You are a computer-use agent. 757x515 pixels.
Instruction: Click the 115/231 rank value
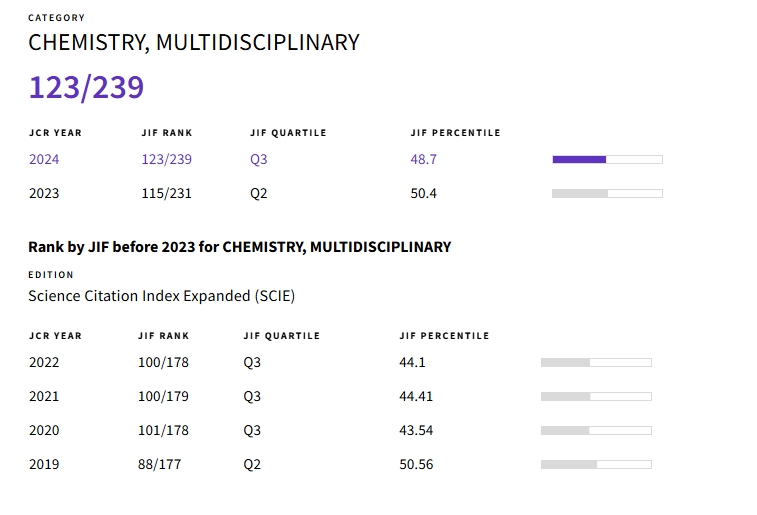[166, 193]
